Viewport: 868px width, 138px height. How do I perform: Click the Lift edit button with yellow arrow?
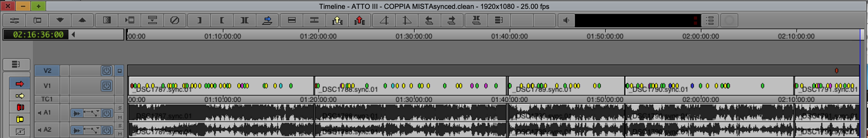pyautogui.click(x=337, y=20)
